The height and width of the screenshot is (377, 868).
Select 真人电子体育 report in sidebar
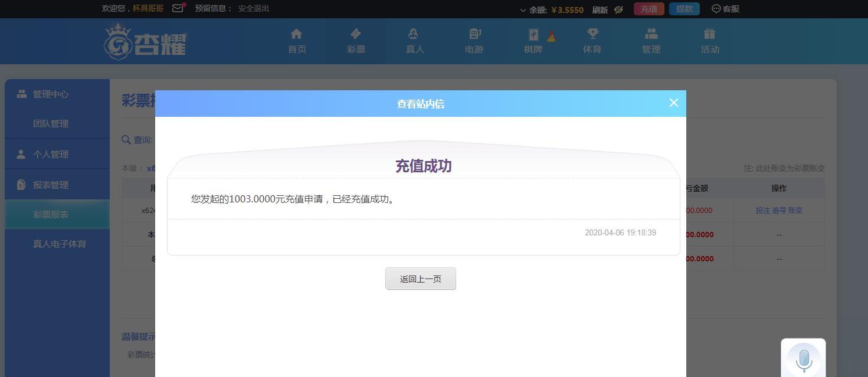point(59,244)
